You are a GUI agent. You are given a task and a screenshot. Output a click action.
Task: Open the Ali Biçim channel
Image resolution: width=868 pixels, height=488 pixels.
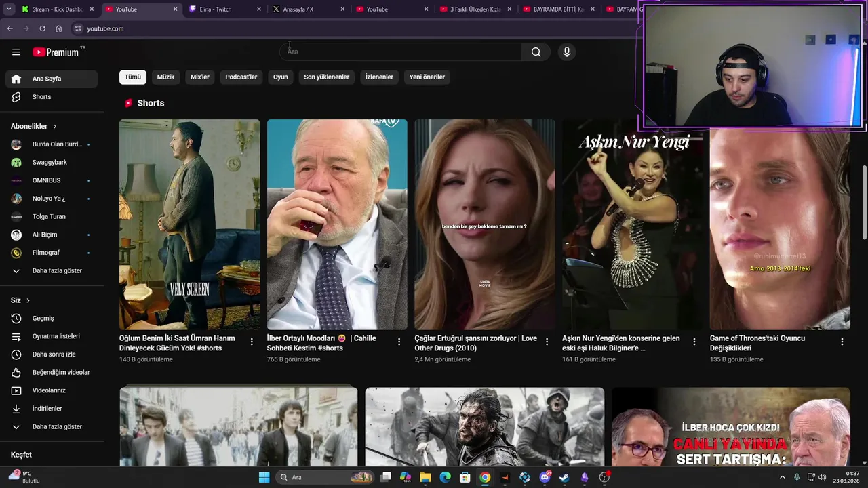(x=52, y=235)
